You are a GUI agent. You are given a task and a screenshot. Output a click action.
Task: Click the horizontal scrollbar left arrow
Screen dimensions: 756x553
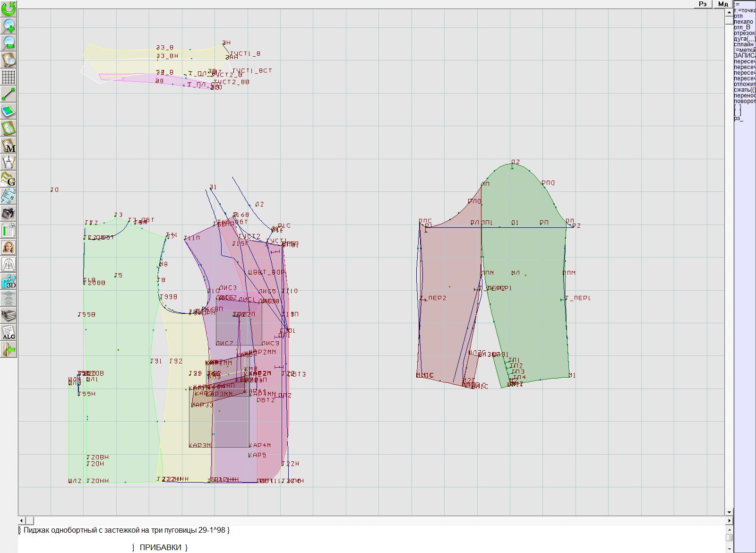tap(22, 520)
